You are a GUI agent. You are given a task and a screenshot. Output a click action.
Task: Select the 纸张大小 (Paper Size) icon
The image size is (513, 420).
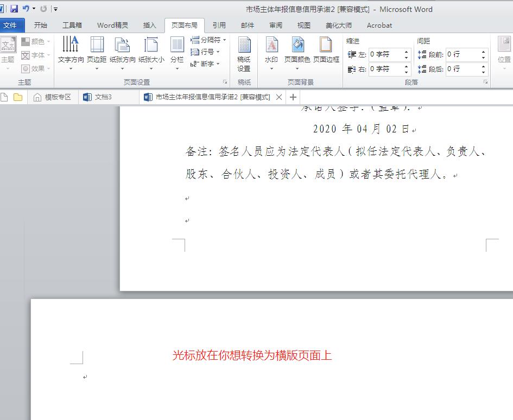(151, 52)
